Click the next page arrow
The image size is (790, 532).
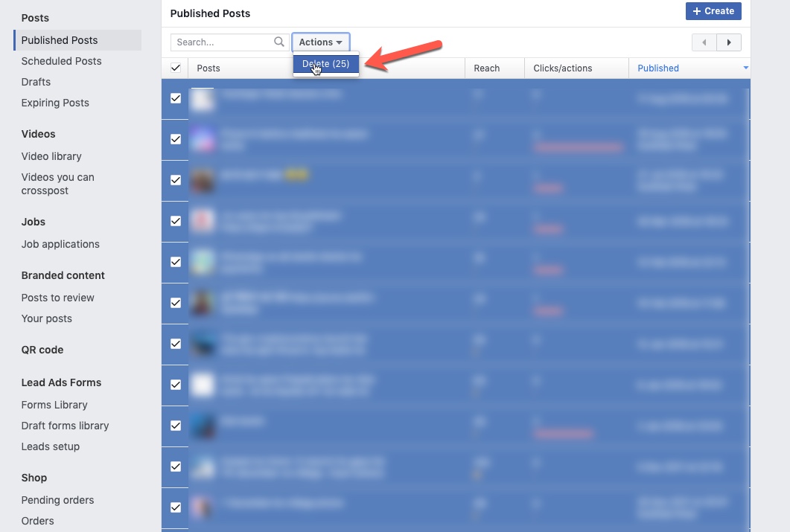[x=729, y=42]
